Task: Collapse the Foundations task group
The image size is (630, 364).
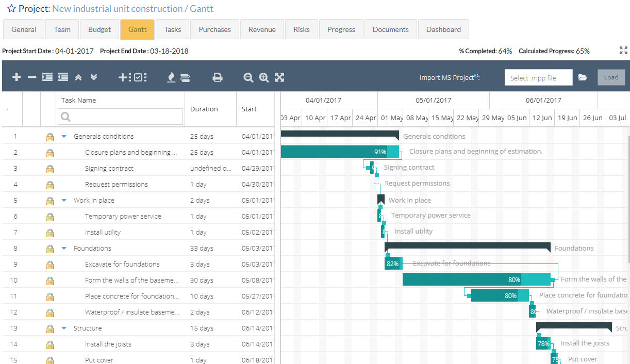Action: pyautogui.click(x=63, y=248)
